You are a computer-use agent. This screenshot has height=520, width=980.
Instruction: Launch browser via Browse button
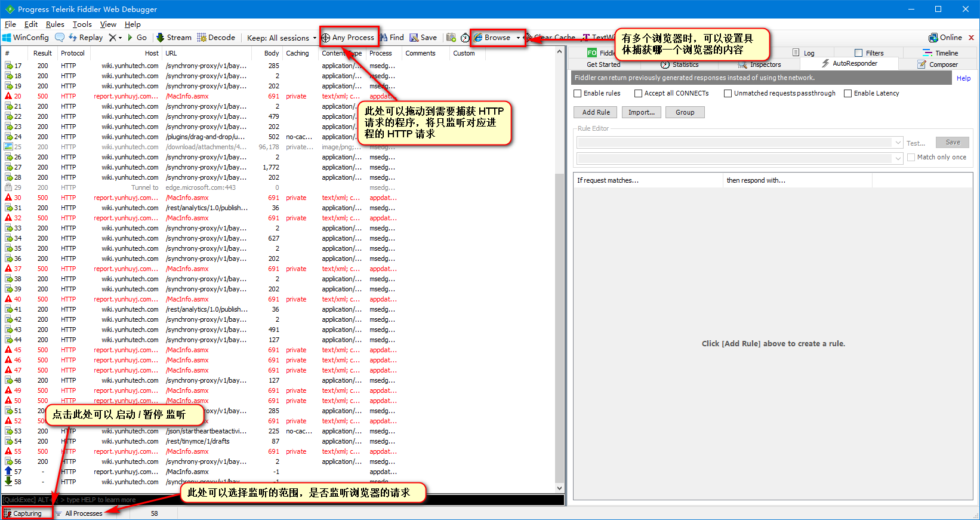pos(493,38)
